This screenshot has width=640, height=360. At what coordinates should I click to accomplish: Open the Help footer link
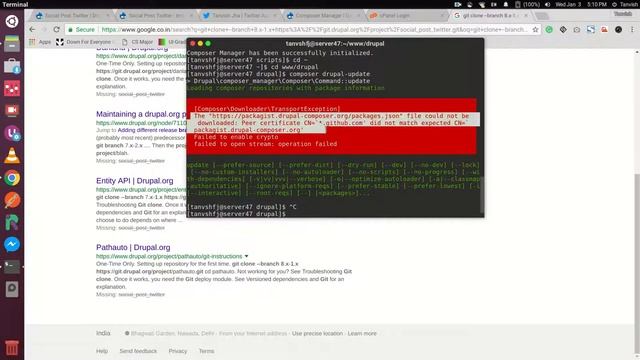click(x=102, y=351)
